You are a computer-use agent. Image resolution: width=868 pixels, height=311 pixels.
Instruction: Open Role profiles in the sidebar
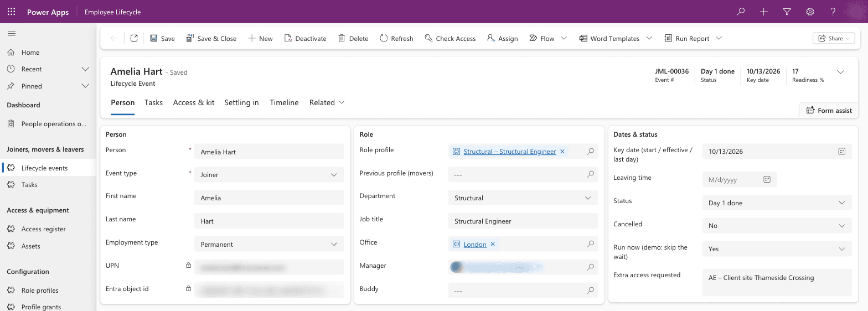[48, 291]
